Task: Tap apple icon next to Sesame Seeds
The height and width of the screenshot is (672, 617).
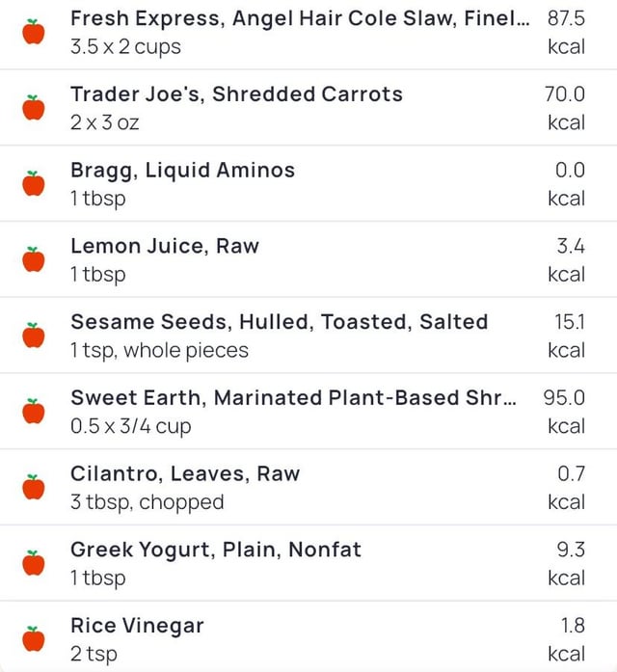Action: tap(34, 336)
